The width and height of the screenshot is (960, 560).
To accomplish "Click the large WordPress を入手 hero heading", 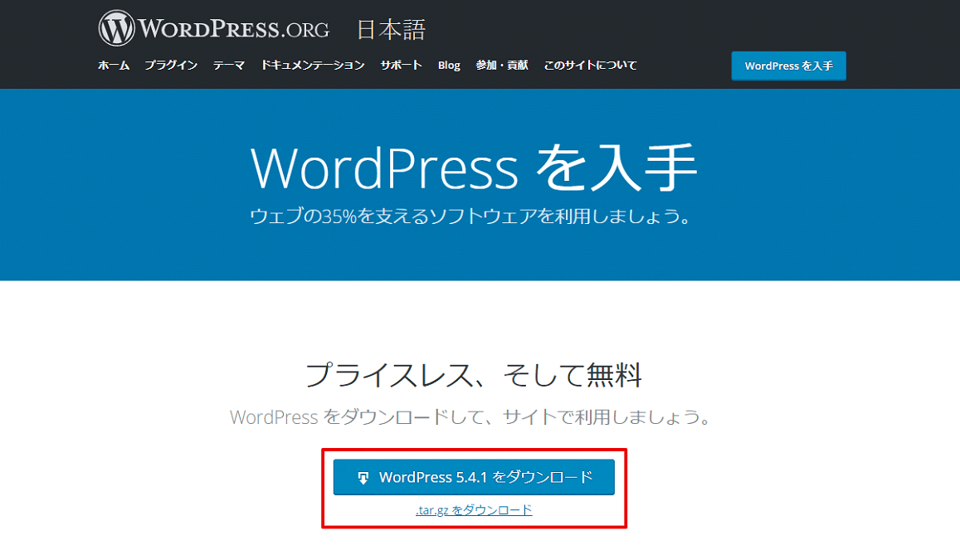I will pos(474,168).
